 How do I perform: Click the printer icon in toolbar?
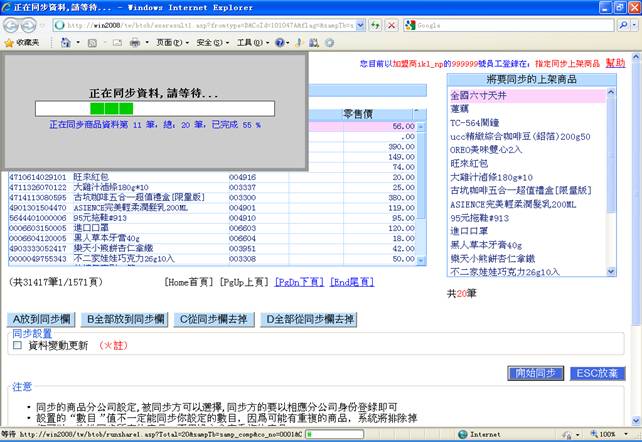point(134,44)
